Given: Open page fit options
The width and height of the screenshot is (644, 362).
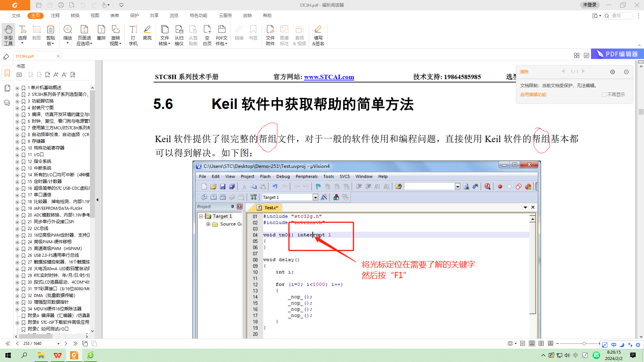Looking at the screenshot, I should [84, 35].
